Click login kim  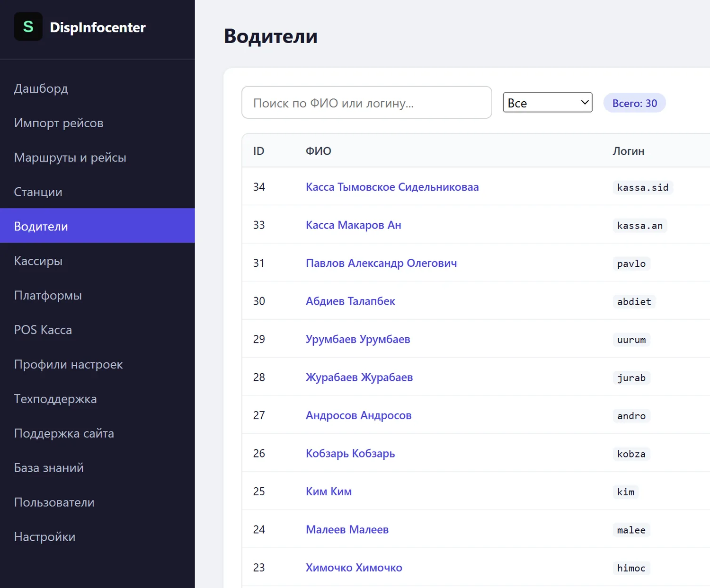click(626, 492)
